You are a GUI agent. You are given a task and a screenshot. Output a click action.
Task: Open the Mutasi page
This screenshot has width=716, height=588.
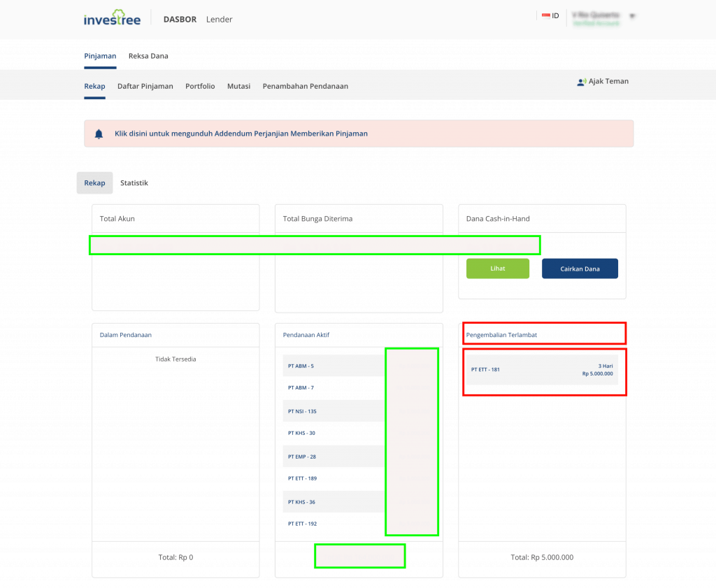[x=240, y=86]
